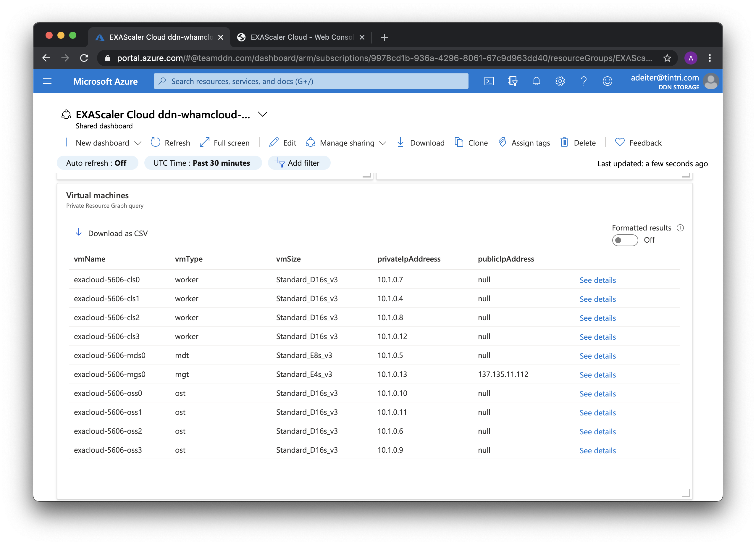756x545 pixels.
Task: Open the notifications bell
Action: pyautogui.click(x=536, y=81)
